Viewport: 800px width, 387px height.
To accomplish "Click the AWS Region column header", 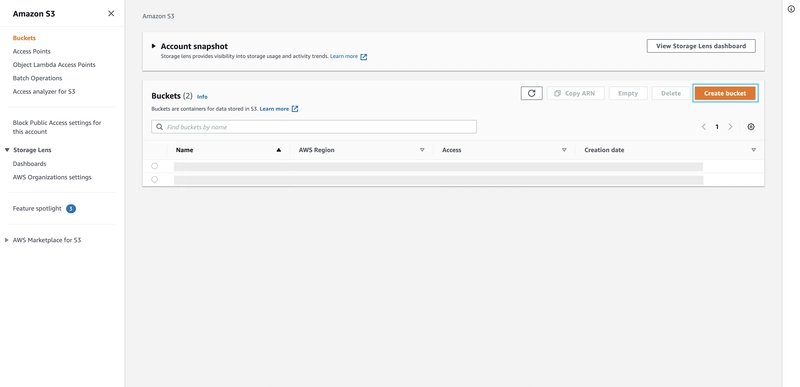I will pos(316,150).
